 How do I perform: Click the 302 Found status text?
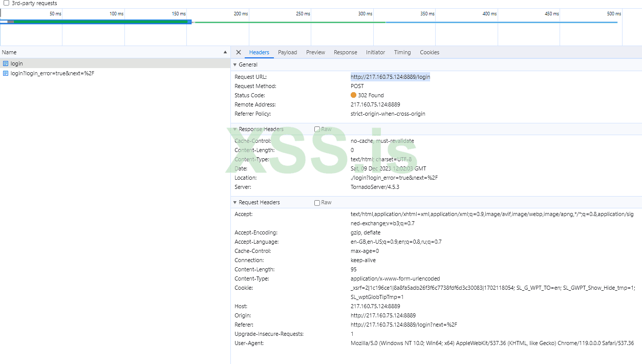(x=371, y=95)
